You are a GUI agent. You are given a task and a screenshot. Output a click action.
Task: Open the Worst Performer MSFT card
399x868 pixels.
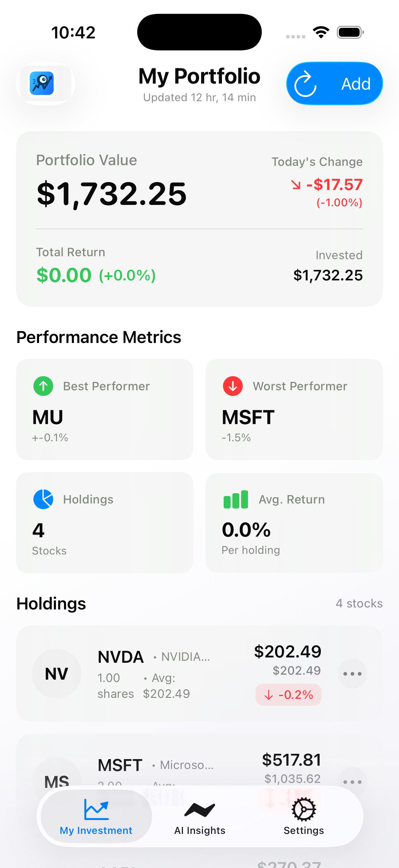pyautogui.click(x=294, y=410)
